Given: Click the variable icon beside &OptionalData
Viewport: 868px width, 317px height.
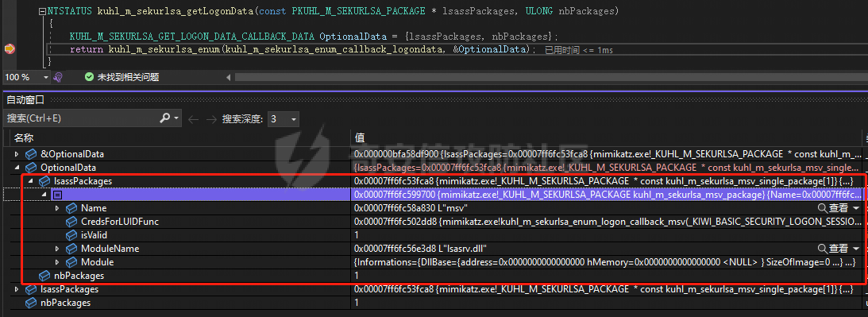Looking at the screenshot, I should point(31,154).
